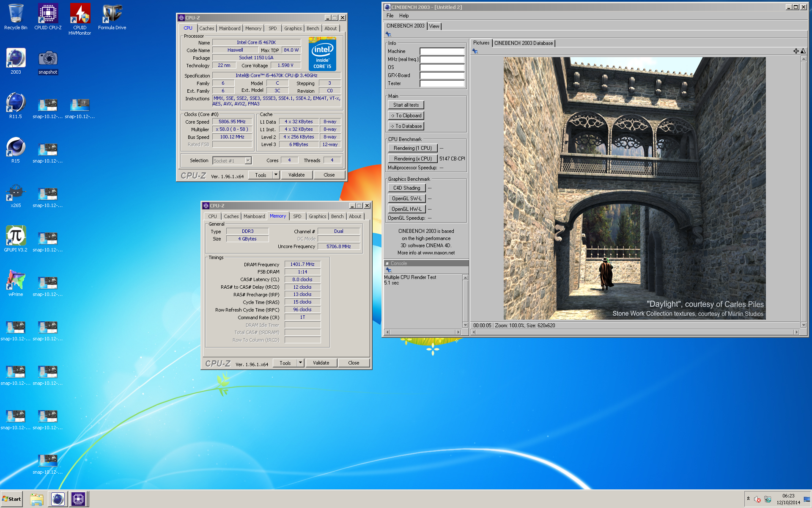
Task: Open the R15 Cinebench shortcut
Action: pos(16,150)
